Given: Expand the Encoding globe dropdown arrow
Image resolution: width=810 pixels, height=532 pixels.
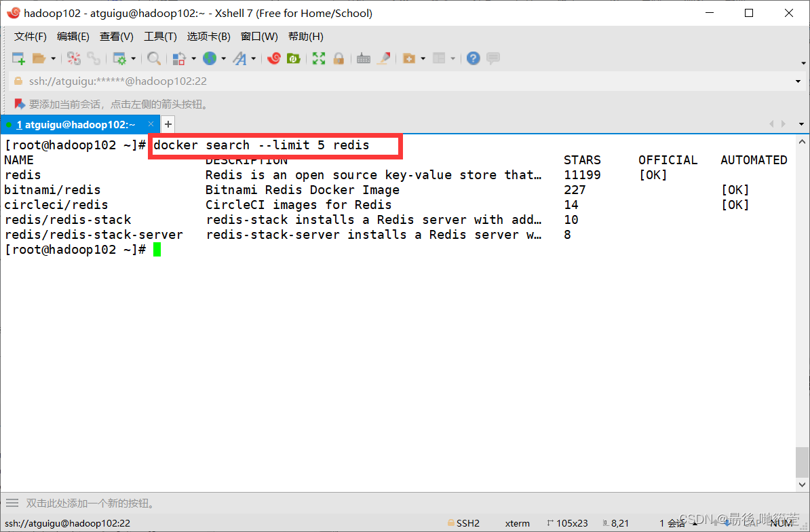Looking at the screenshot, I should click(224, 59).
